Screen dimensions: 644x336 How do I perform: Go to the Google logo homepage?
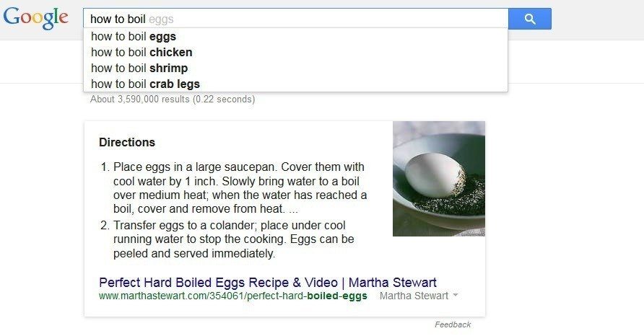click(x=35, y=19)
